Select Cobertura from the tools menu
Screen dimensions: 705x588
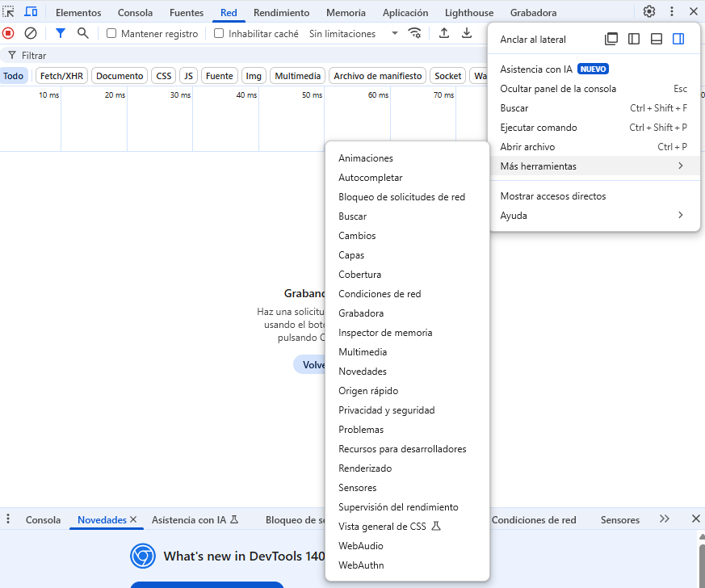(x=359, y=275)
